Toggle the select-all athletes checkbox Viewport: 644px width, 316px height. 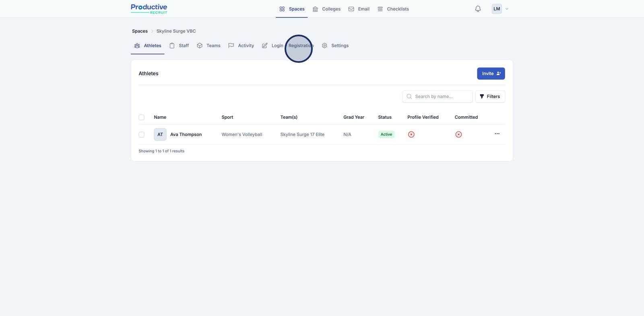(142, 117)
